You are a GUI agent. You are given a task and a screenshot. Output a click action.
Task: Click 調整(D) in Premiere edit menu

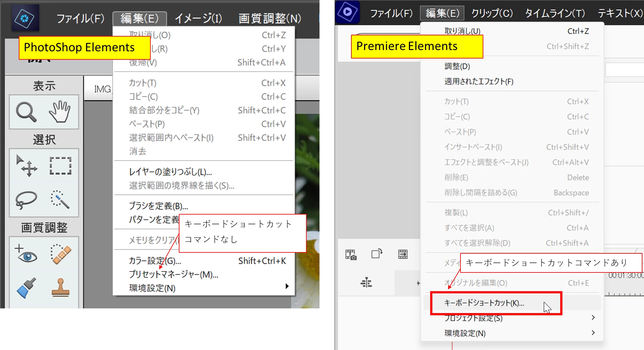pos(457,66)
